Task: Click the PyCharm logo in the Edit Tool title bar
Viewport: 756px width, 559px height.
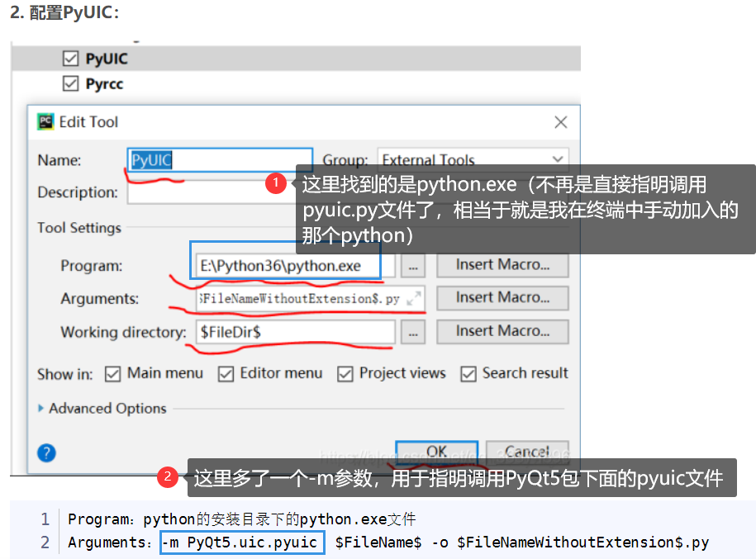Action: tap(45, 121)
